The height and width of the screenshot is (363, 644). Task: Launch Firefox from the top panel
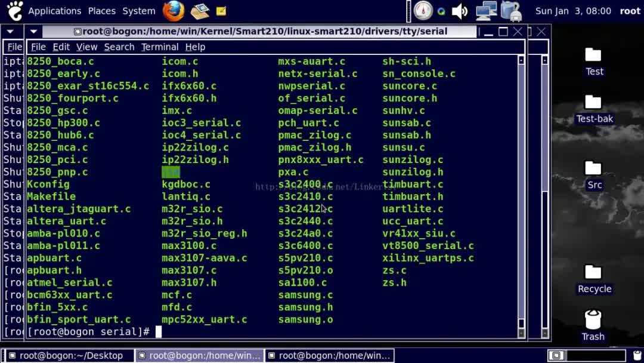pyautogui.click(x=173, y=11)
